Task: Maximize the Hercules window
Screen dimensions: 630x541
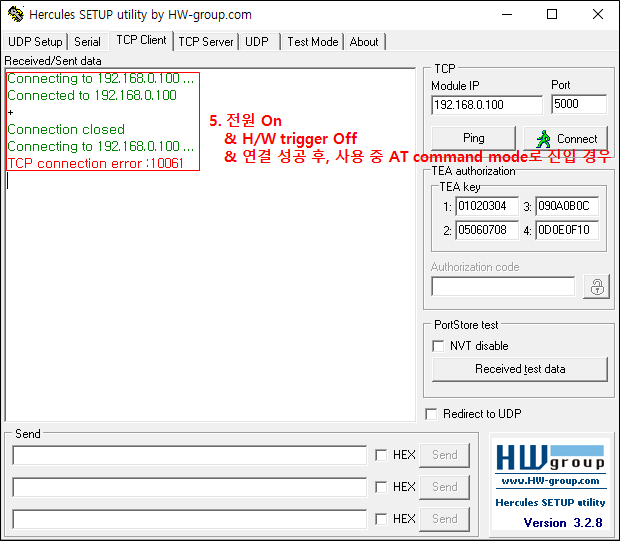Action: [x=552, y=14]
